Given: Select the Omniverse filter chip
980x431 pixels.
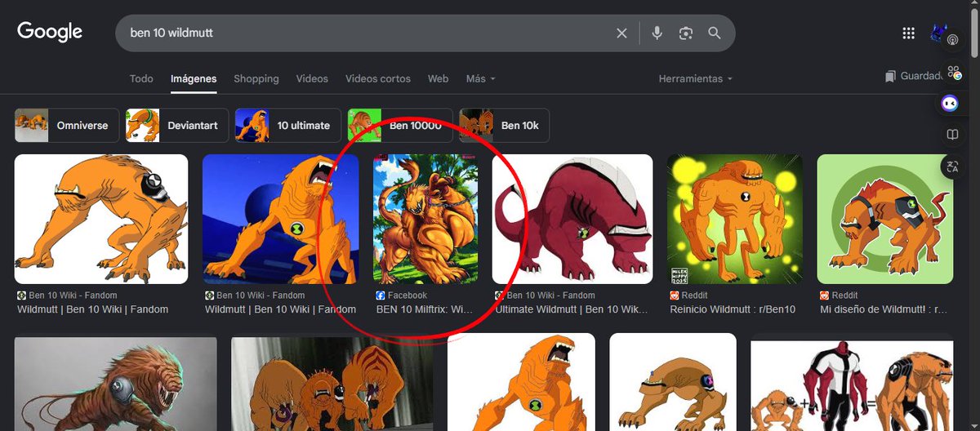Looking at the screenshot, I should click(x=67, y=126).
